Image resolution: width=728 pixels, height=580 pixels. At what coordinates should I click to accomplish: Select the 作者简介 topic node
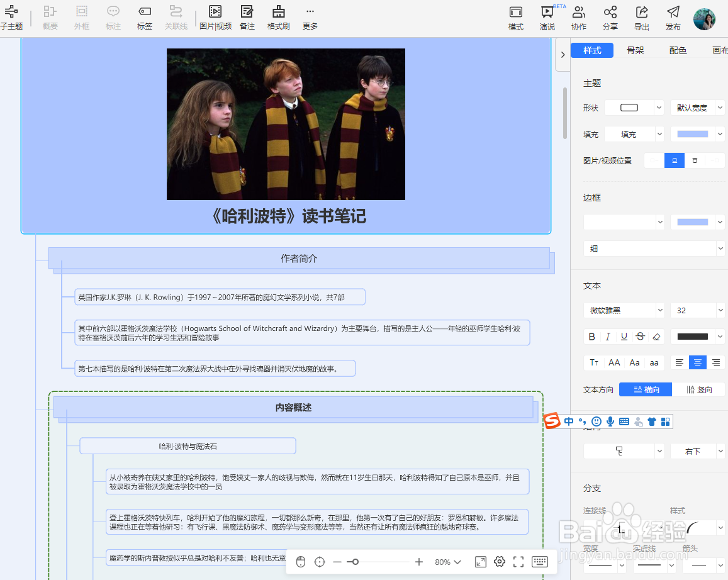point(299,259)
